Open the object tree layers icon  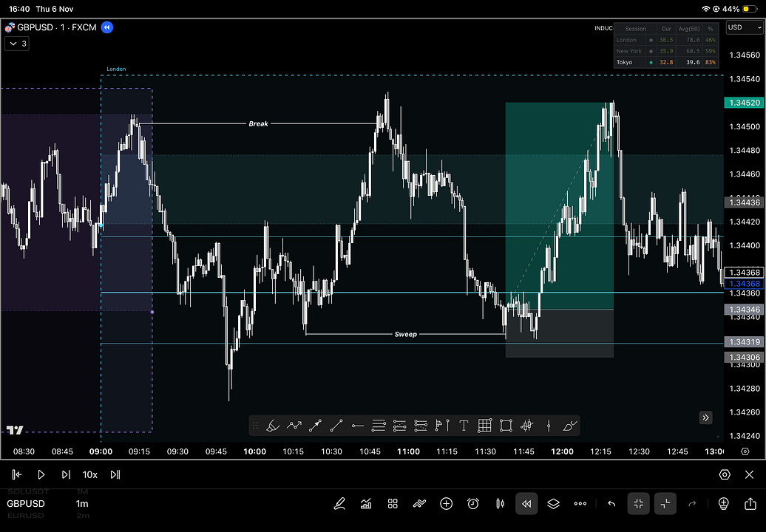pyautogui.click(x=554, y=504)
